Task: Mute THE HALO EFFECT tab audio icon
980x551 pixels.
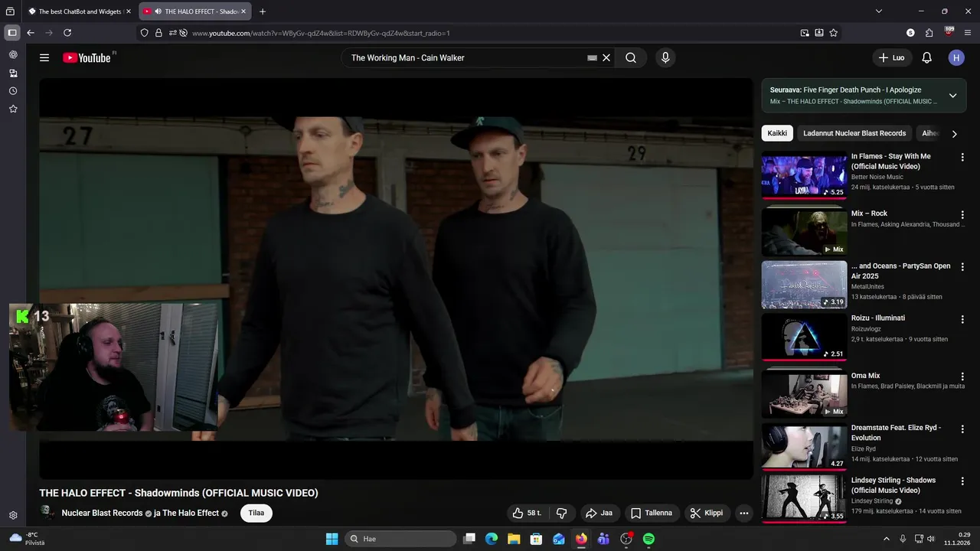Action: point(158,11)
